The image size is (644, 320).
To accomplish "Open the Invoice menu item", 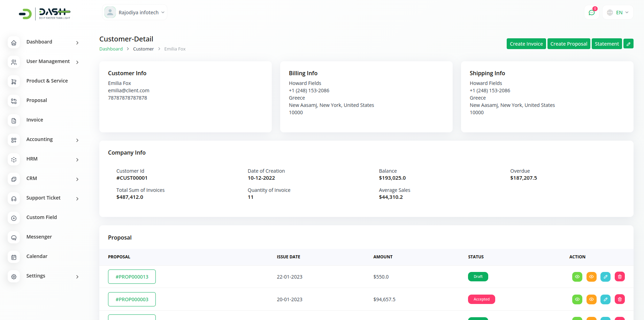I will tap(35, 120).
